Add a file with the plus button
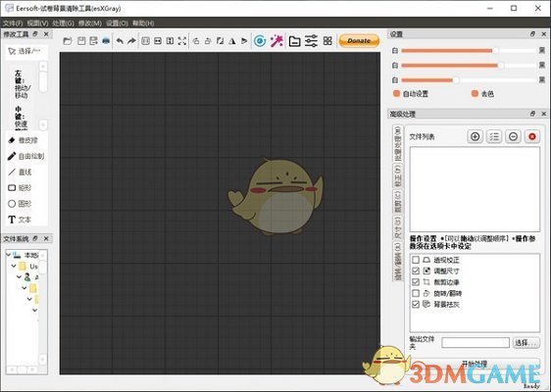The height and width of the screenshot is (392, 551). 476,136
